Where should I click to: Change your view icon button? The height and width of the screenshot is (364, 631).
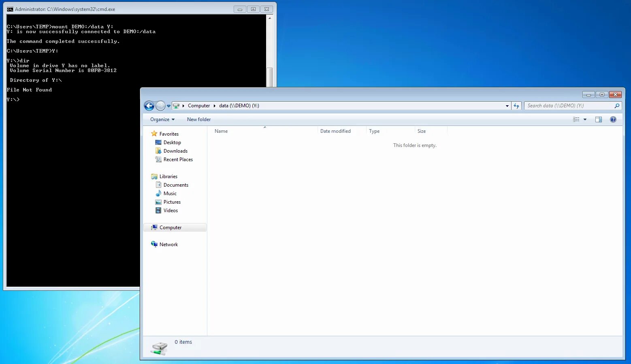click(576, 119)
